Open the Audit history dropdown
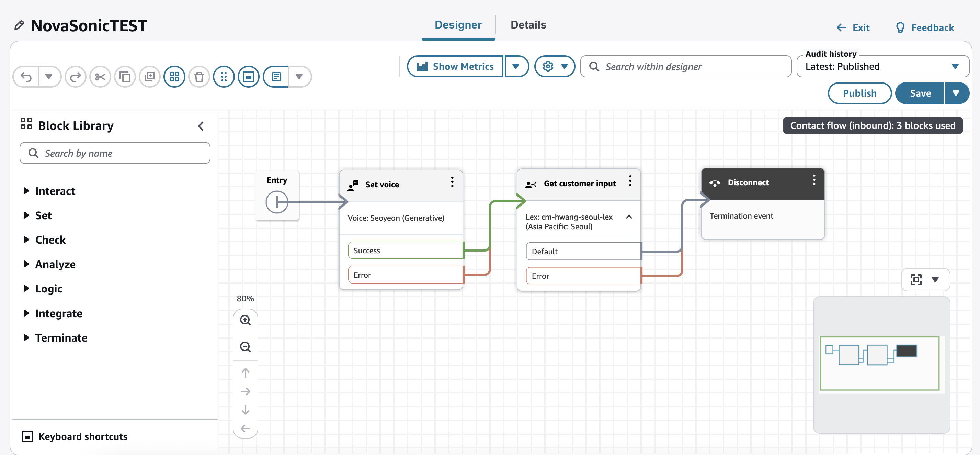Screen dimensions: 980x455 pos(882,67)
